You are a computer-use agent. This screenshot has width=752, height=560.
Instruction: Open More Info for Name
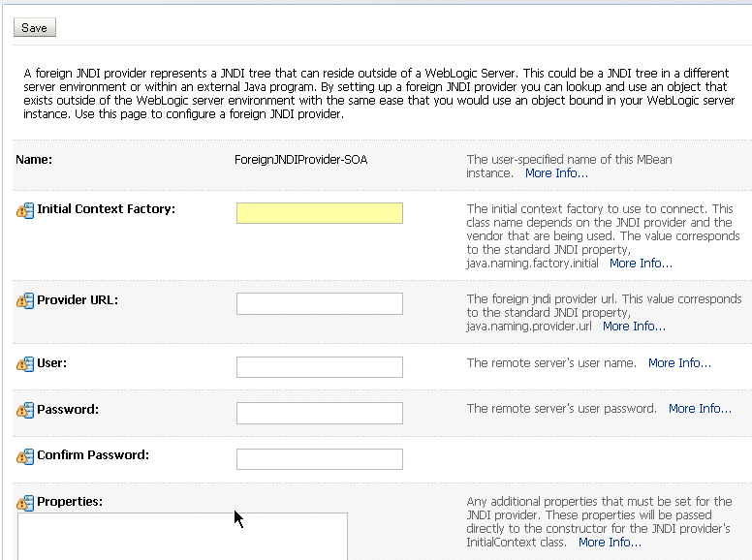point(556,173)
